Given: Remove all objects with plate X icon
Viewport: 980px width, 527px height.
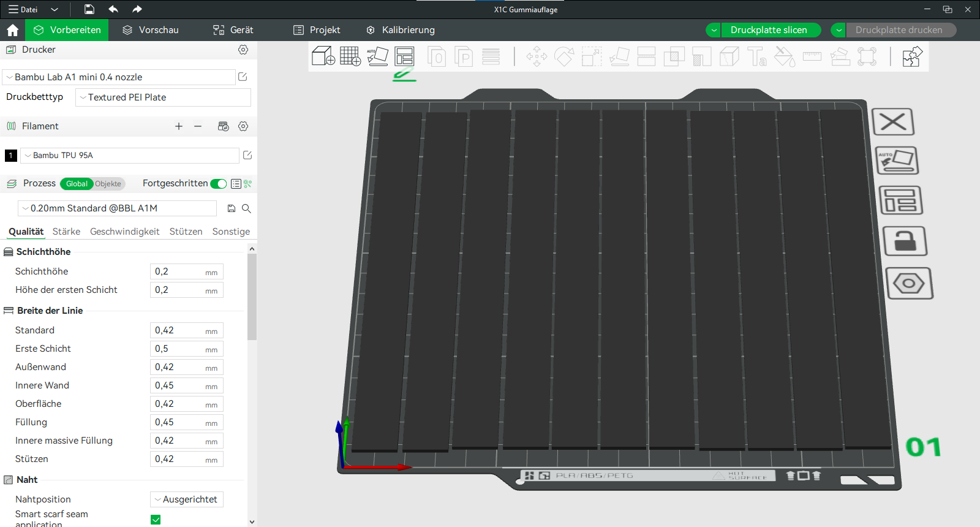Looking at the screenshot, I should click(x=893, y=121).
